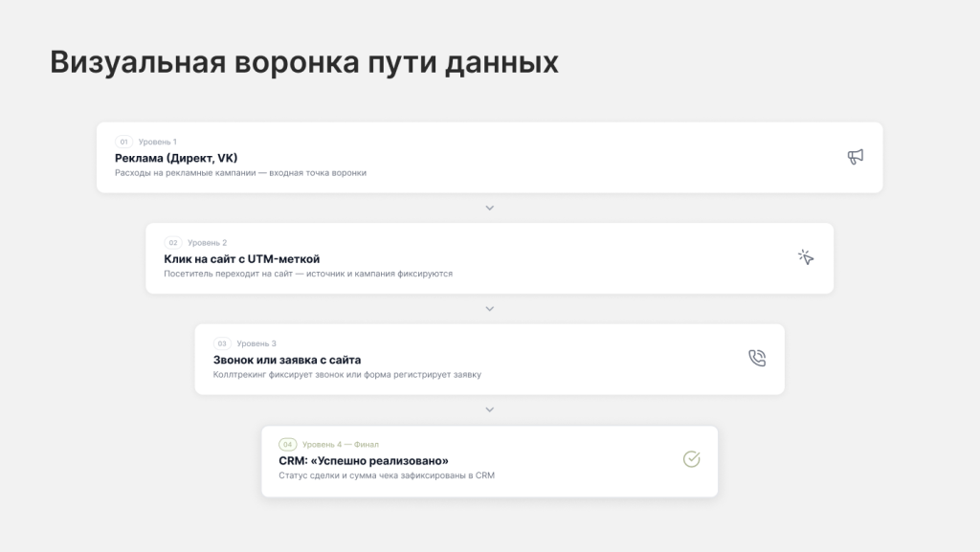Click the 02 number badge
This screenshot has height=552, width=980.
coord(173,242)
